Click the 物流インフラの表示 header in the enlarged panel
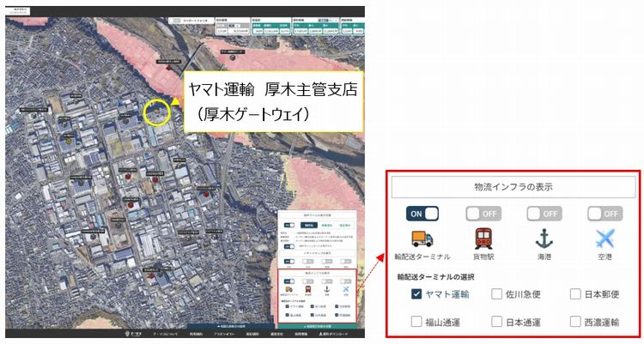 (513, 187)
